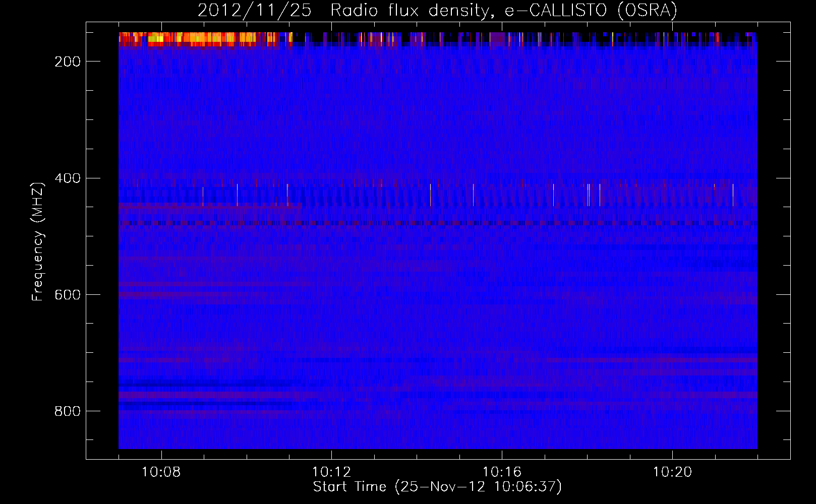Click the 10:12 time tick label
Image resolution: width=816 pixels, height=504 pixels.
click(331, 472)
